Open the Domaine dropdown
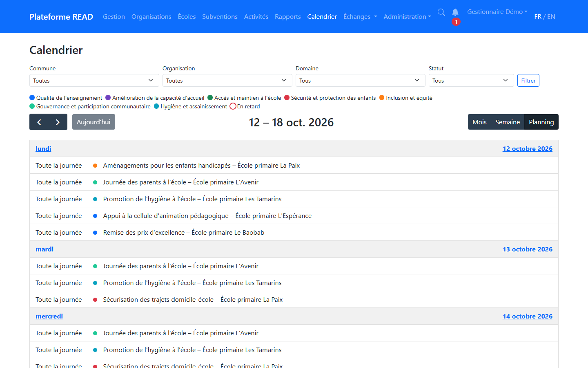This screenshot has height=368, width=588. point(361,81)
